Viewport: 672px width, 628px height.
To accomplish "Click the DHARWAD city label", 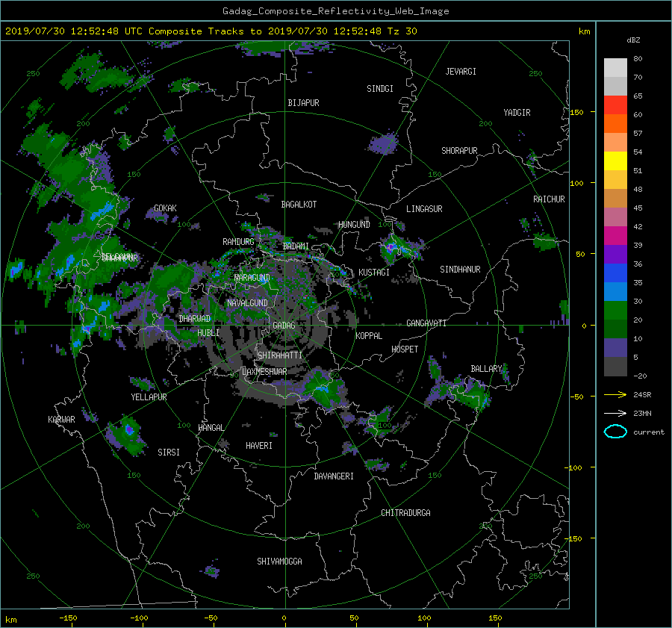I will tap(195, 319).
